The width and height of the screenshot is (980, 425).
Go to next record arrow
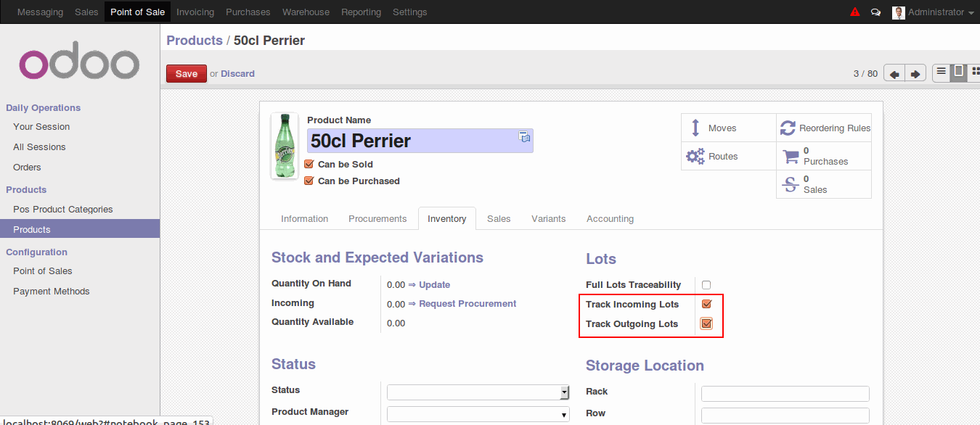[x=915, y=73]
